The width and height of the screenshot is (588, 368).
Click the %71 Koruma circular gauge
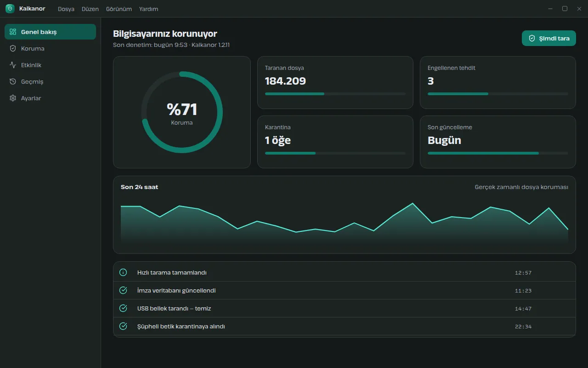182,112
